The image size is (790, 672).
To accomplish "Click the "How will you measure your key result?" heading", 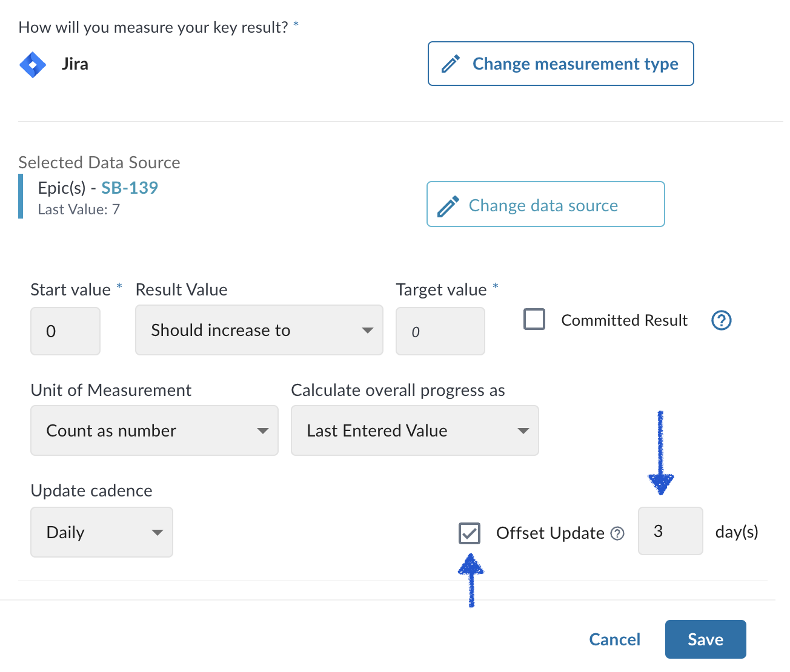I will point(153,27).
